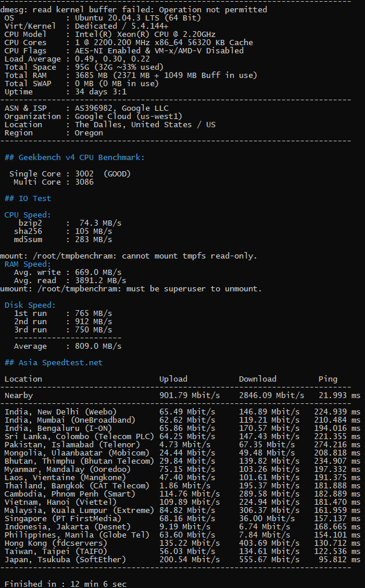This screenshot has width=365, height=588.
Task: Select ASN AS396982, Google LLC text
Action: coord(122,109)
